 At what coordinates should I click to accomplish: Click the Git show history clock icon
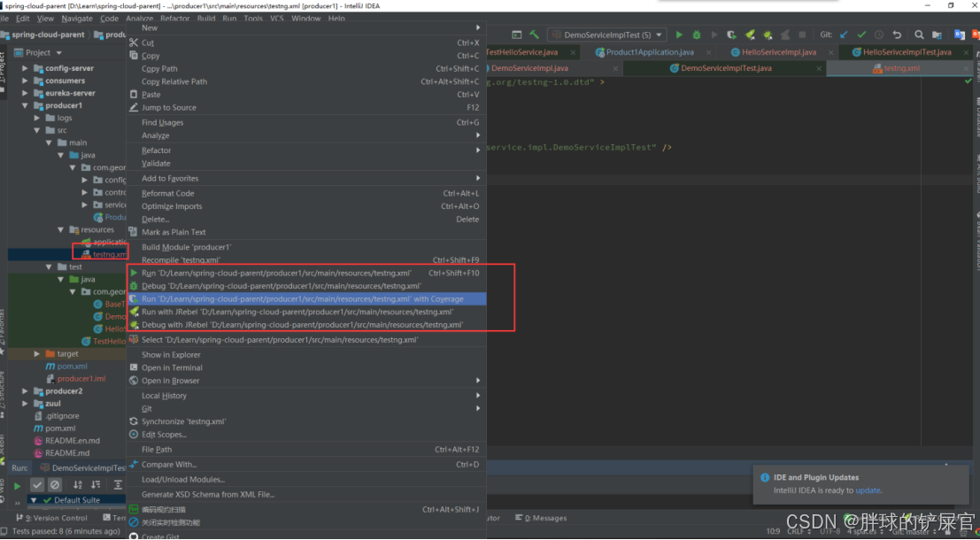[879, 35]
